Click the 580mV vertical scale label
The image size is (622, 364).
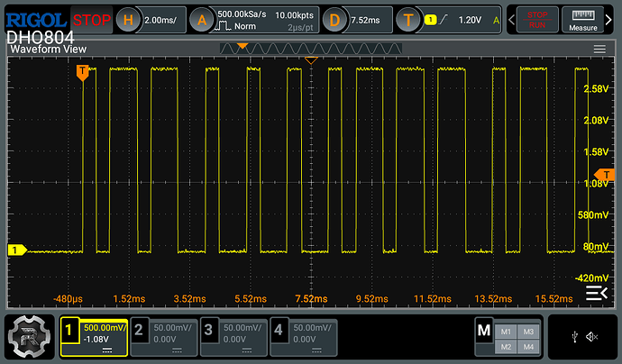point(593,215)
